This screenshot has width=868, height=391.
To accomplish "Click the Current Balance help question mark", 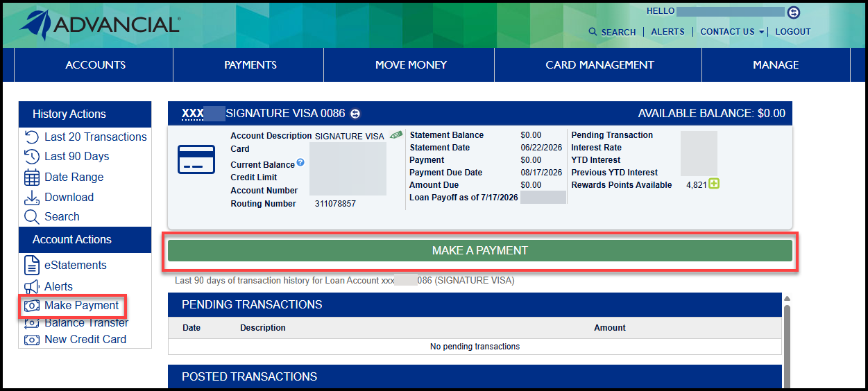I will coord(300,162).
